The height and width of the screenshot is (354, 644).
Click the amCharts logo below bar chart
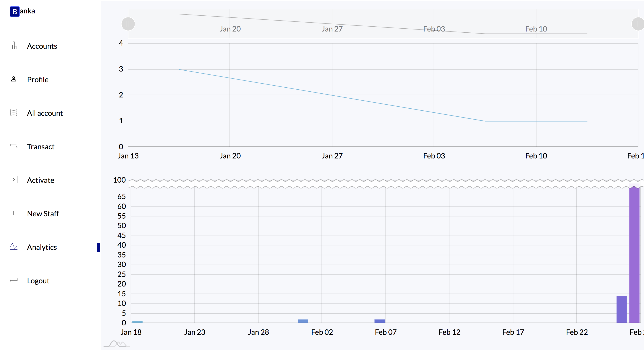click(117, 344)
